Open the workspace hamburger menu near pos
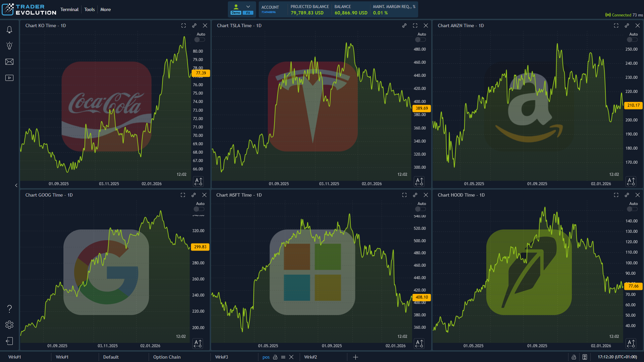Viewport: 644px width, 362px height. point(283,357)
